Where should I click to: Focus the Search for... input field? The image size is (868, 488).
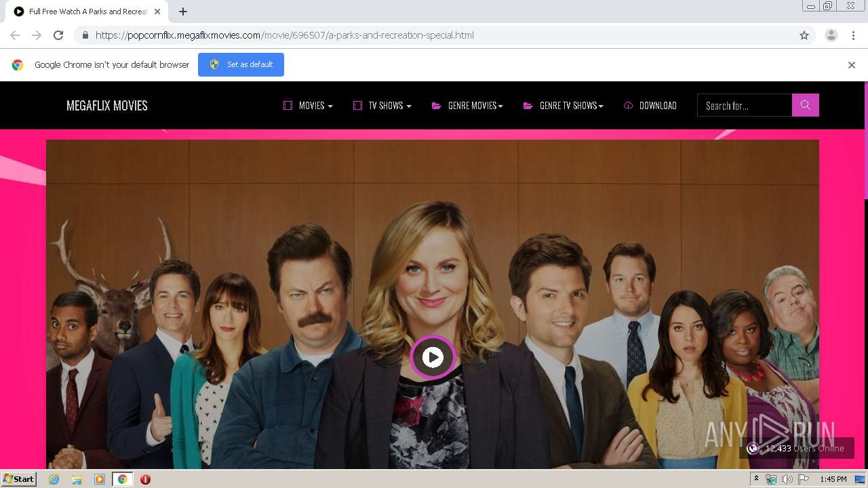745,105
